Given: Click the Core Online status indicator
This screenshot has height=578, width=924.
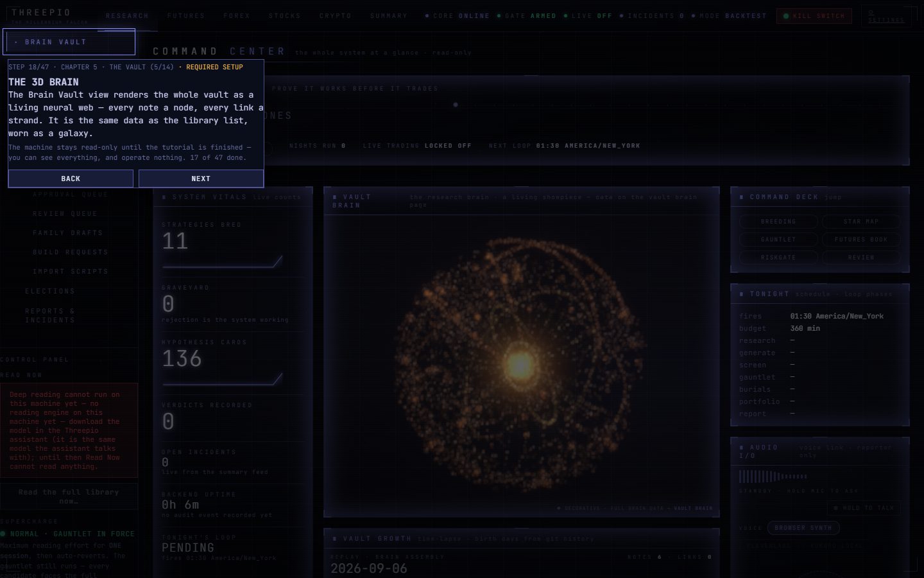Looking at the screenshot, I should (x=458, y=16).
